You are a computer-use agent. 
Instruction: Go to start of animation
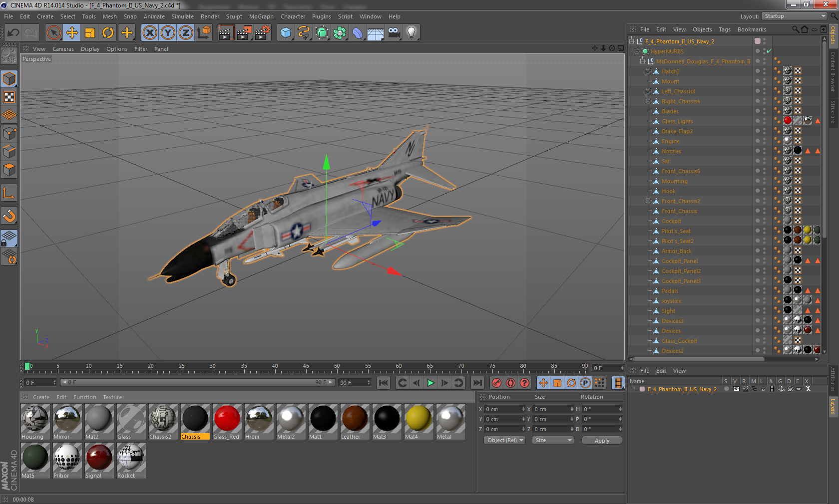click(384, 383)
